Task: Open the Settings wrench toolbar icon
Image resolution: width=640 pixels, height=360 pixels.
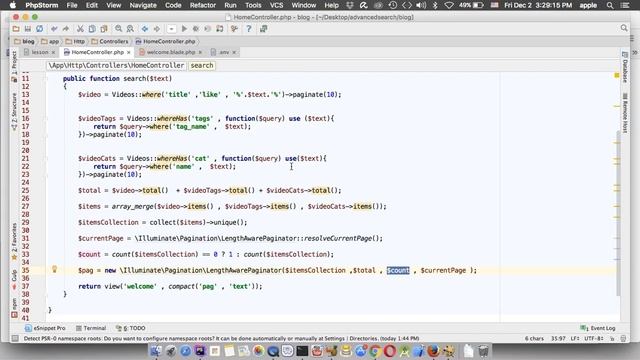Action: [234, 29]
